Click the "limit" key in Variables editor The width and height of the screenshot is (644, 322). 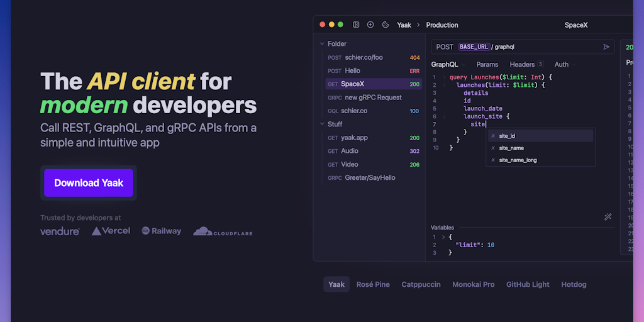pyautogui.click(x=469, y=245)
